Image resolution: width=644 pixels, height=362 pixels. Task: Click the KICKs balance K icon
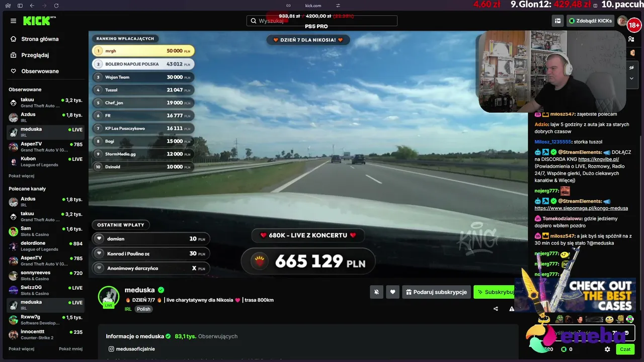point(563,349)
